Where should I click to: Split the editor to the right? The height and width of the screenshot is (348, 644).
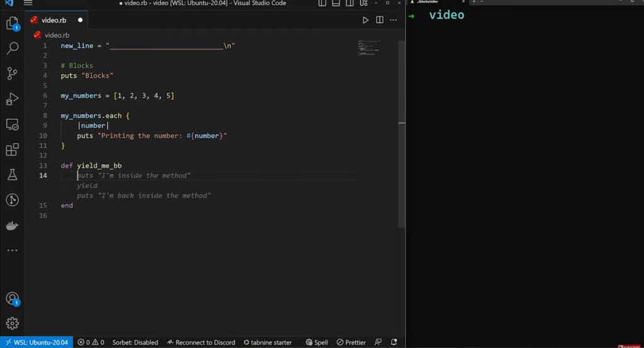(379, 20)
